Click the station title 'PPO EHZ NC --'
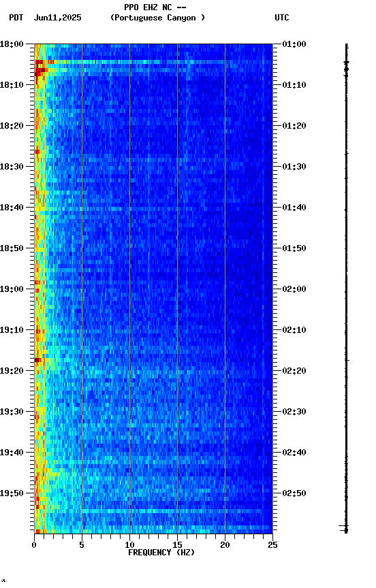The height and width of the screenshot is (588, 376). click(x=155, y=7)
